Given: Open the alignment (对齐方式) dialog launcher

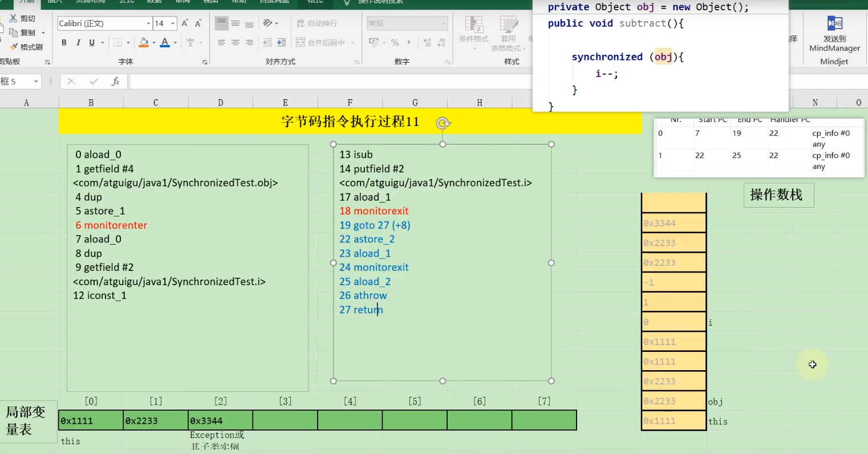Looking at the screenshot, I should [357, 62].
